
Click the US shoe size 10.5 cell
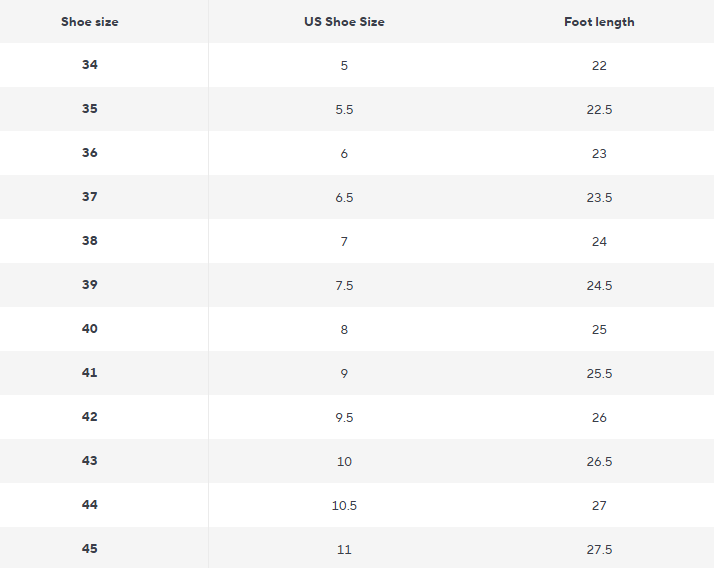pyautogui.click(x=344, y=506)
